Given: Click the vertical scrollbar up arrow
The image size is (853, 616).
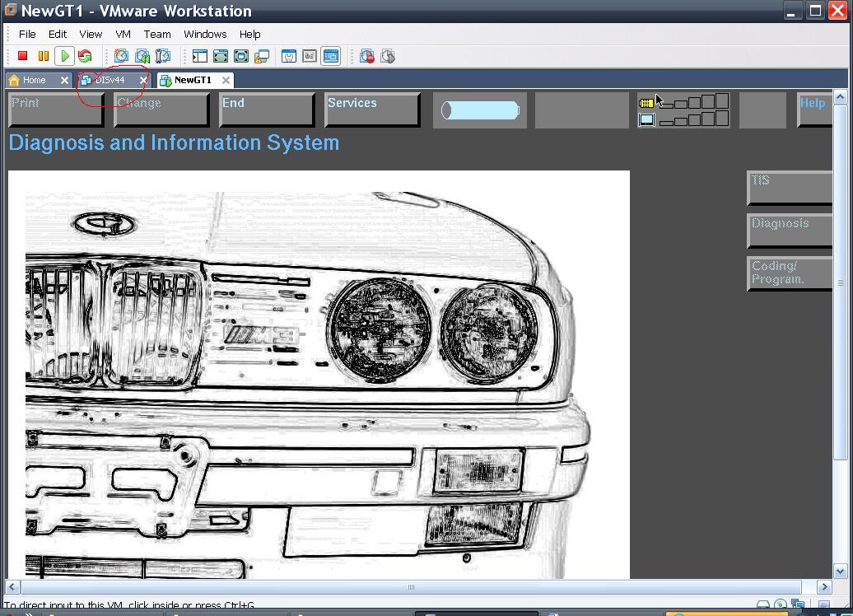Looking at the screenshot, I should [x=841, y=97].
